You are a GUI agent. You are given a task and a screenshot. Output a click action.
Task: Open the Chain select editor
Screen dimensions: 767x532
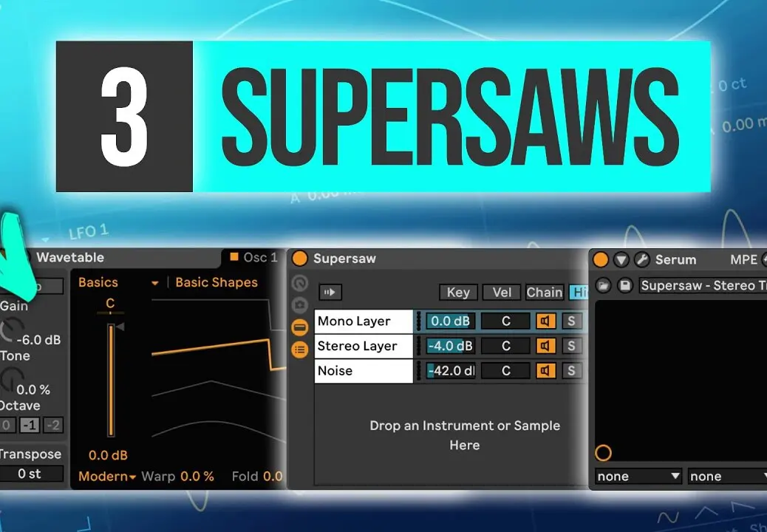(545, 293)
